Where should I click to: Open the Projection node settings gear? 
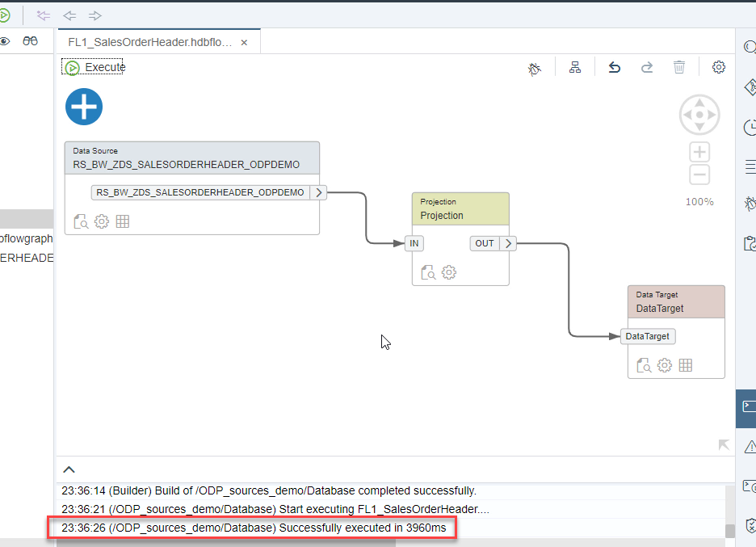[x=449, y=272]
